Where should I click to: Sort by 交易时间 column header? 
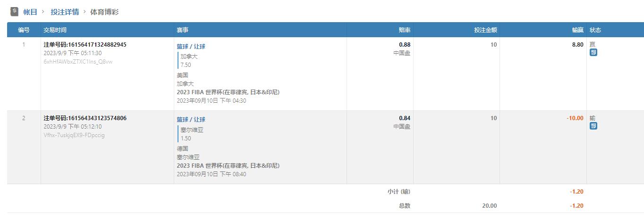55,30
